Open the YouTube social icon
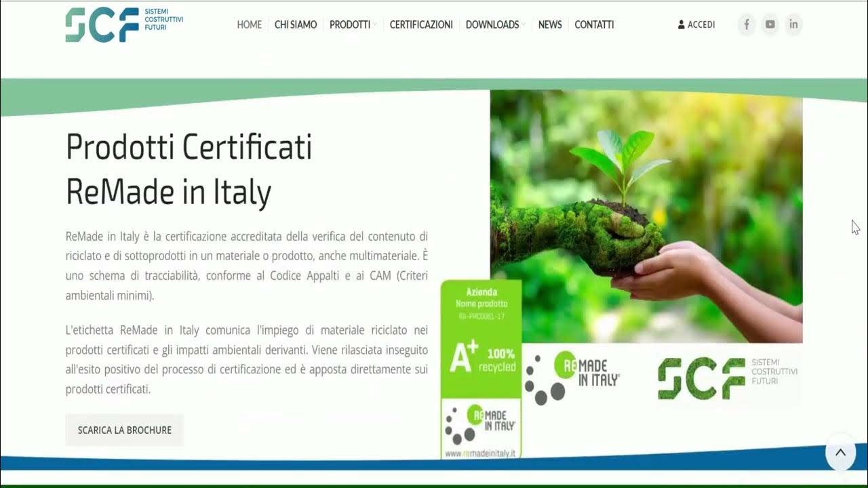 pos(770,24)
